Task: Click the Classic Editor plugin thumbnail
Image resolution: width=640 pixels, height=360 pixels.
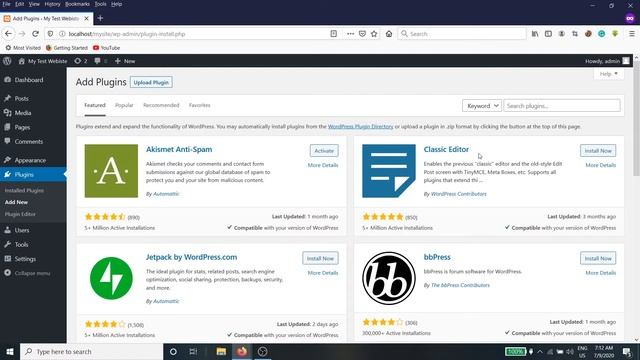Action: [389, 171]
